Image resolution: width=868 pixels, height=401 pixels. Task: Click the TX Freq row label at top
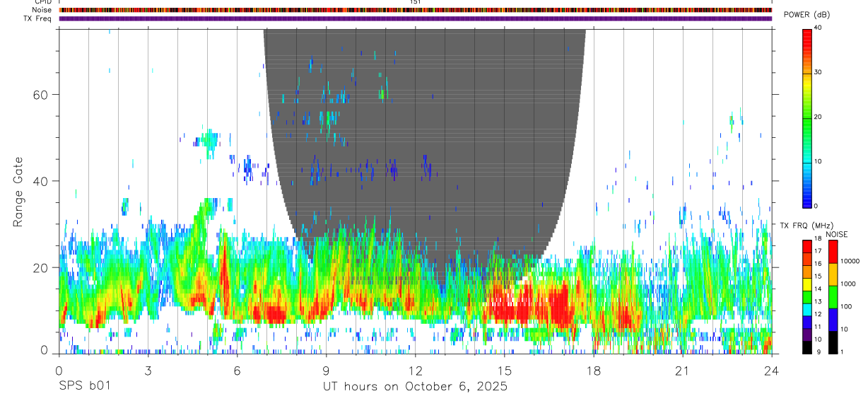coord(38,18)
